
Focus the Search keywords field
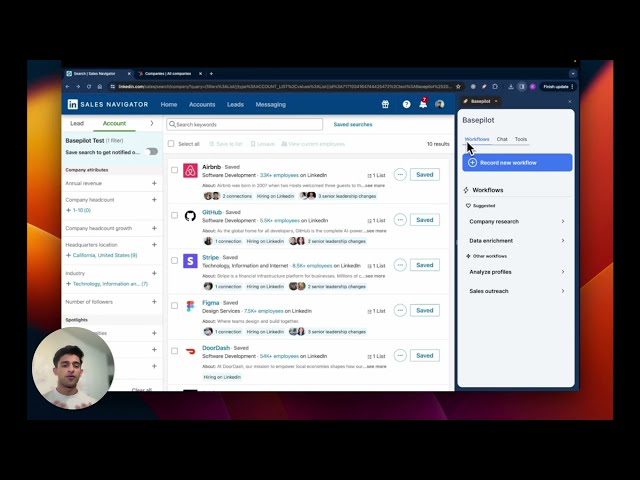pos(244,124)
